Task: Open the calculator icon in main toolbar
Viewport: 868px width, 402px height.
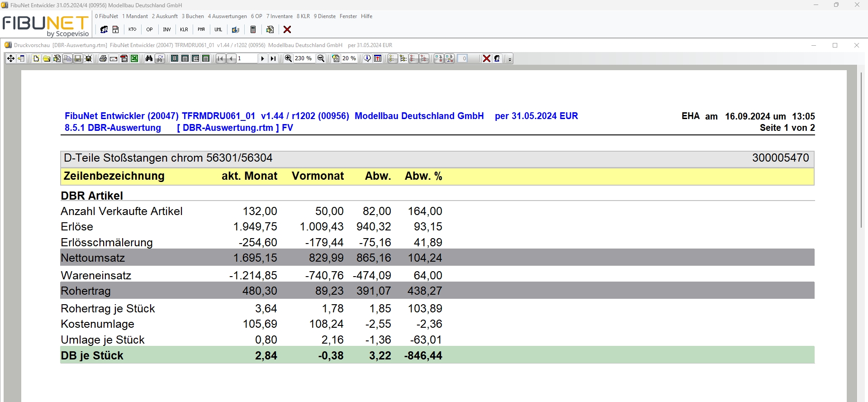Action: click(x=253, y=29)
